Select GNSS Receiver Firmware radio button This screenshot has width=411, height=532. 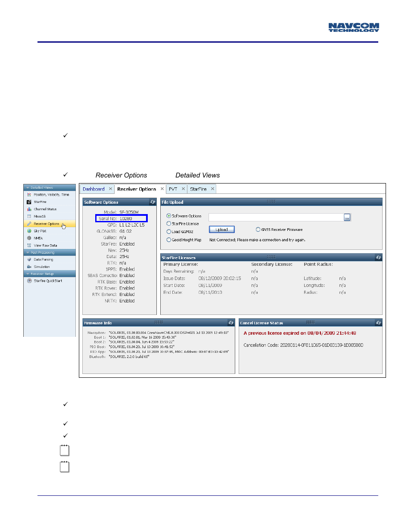tap(258, 230)
